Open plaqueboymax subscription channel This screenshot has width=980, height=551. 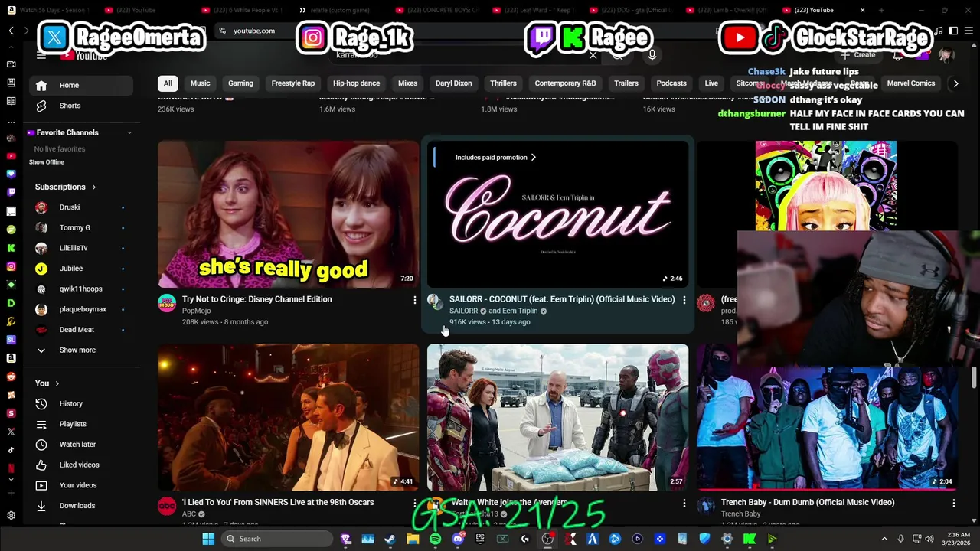coord(80,309)
